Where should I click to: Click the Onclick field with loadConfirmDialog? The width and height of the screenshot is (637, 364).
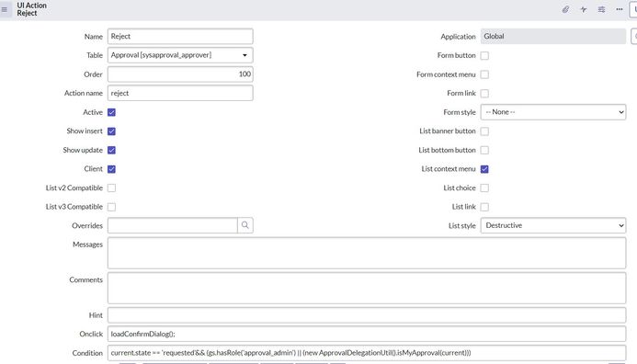(x=367, y=334)
